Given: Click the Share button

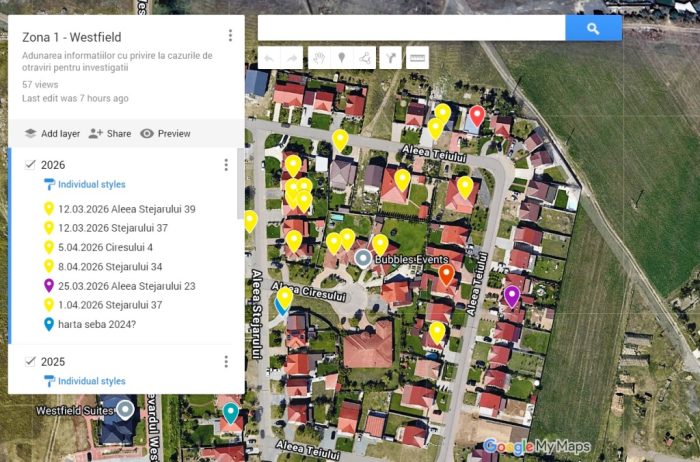Looking at the screenshot, I should pyautogui.click(x=110, y=133).
